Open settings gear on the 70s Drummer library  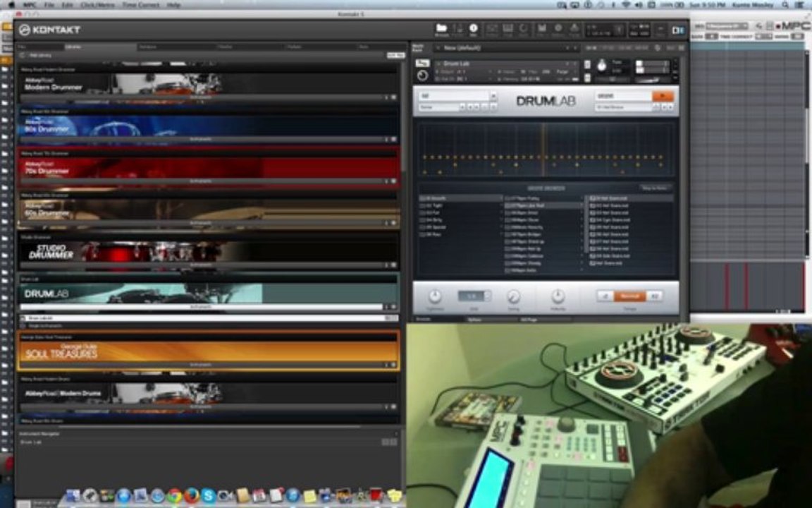point(393,181)
